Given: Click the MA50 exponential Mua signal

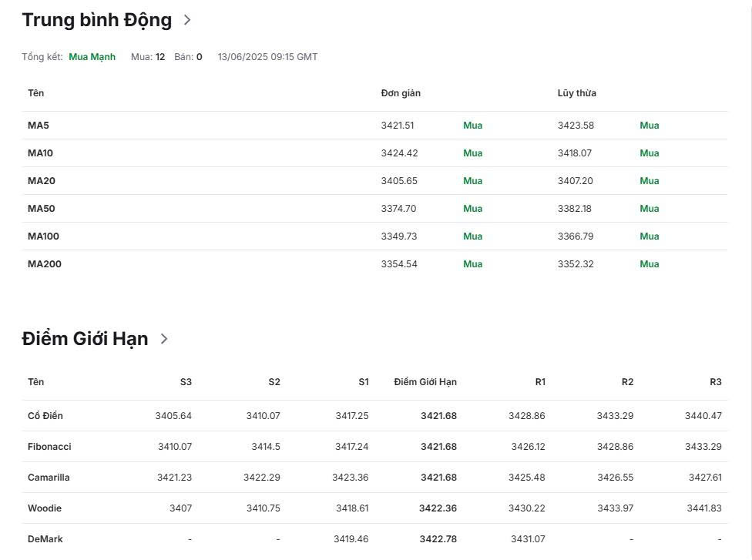Looking at the screenshot, I should pos(650,209).
